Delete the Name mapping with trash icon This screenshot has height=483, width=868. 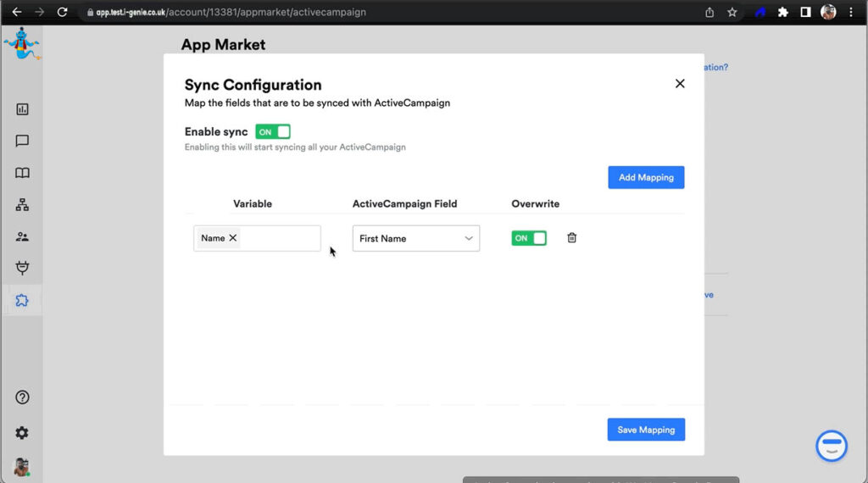[571, 238]
